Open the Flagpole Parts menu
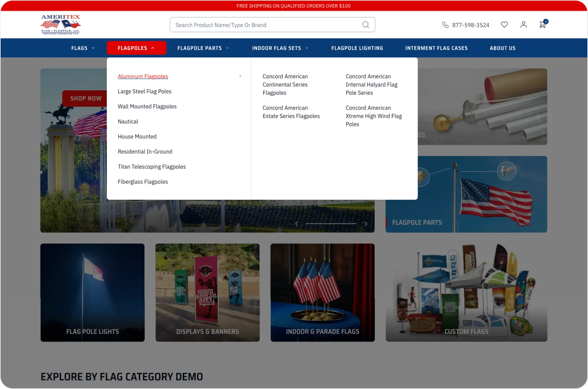Image resolution: width=588 pixels, height=389 pixels. tap(203, 48)
